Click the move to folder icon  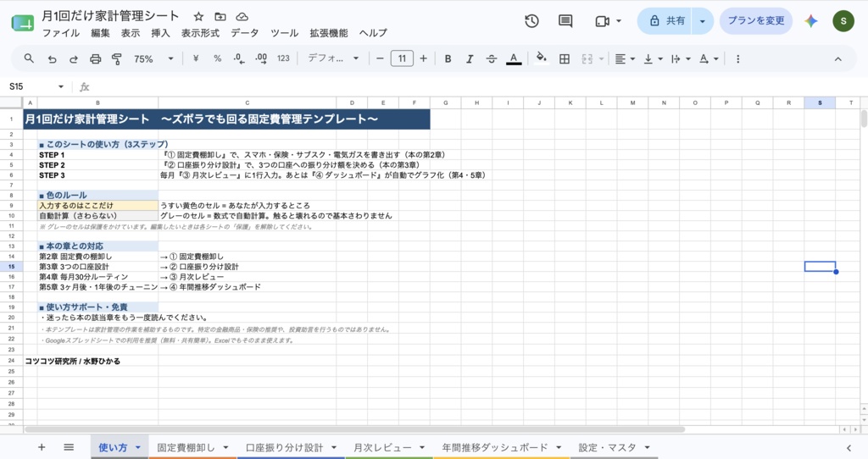220,17
